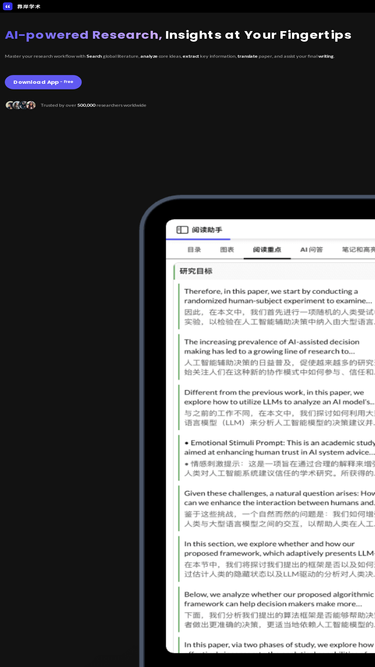The width and height of the screenshot is (375, 667).
Task: Open the 笔记 tab at the right
Action: click(x=358, y=250)
